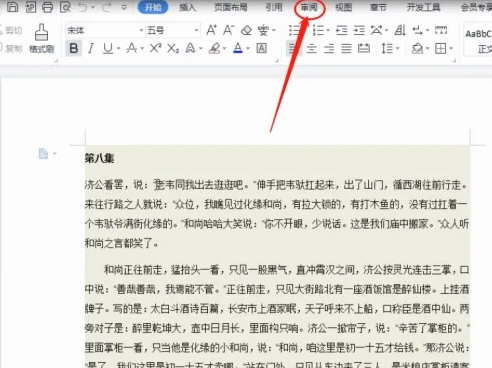492x368 pixels.
Task: Switch to the 引用 (References) tab
Action: click(x=274, y=7)
